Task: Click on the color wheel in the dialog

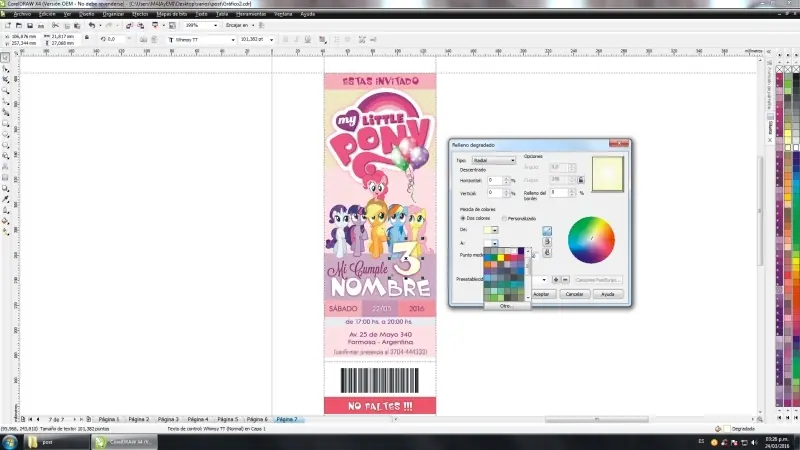Action: point(591,240)
